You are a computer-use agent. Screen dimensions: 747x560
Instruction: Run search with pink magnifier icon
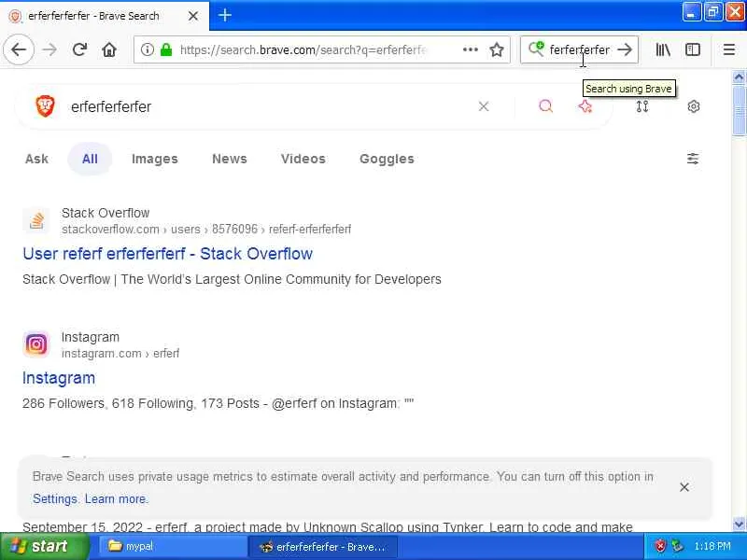(546, 106)
